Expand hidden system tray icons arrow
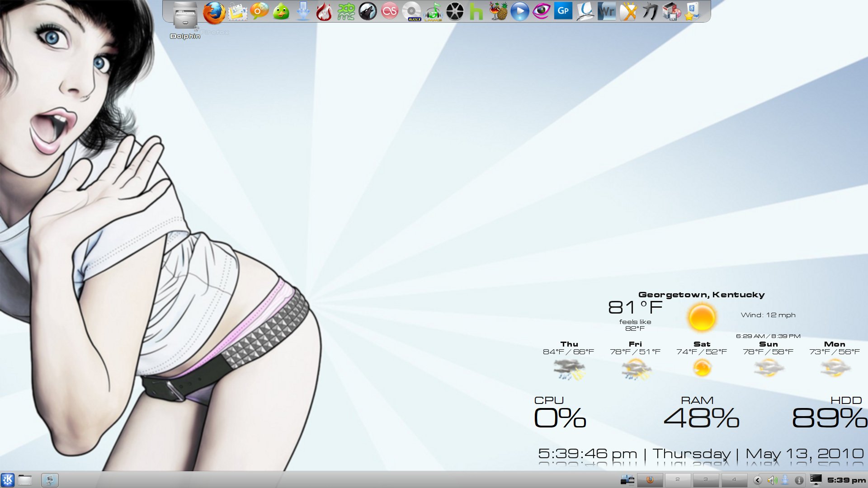The image size is (868, 488). coord(758,480)
